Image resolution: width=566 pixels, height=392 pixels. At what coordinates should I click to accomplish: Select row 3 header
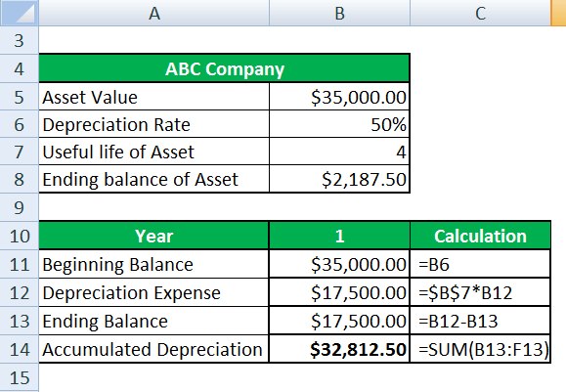coord(19,40)
